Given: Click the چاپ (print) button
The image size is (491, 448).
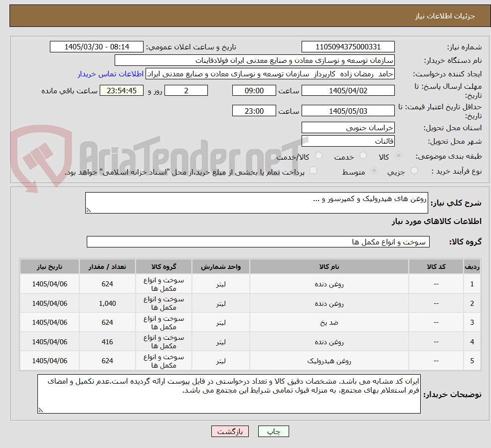Looking at the screenshot, I should click(273, 432).
